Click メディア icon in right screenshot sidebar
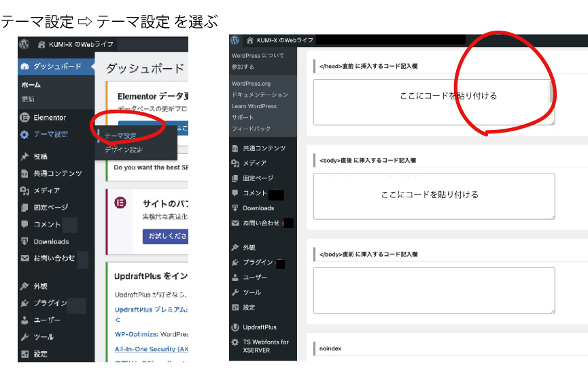Image resolution: width=588 pixels, height=377 pixels. 235,163
